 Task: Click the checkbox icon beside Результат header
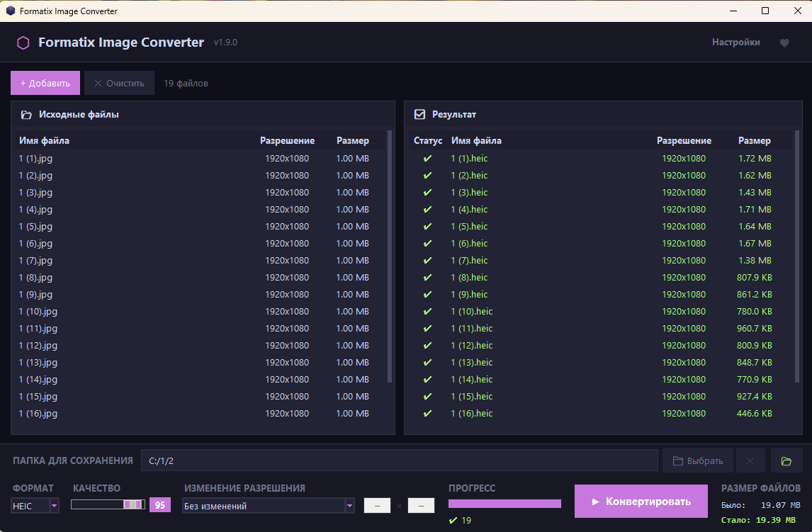click(x=419, y=114)
